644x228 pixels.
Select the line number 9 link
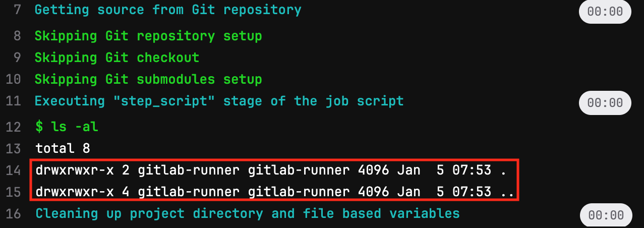[17, 58]
